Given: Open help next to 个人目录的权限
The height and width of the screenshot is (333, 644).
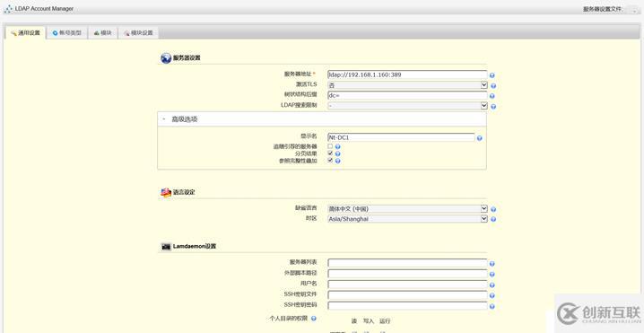Looking at the screenshot, I should [x=314, y=319].
